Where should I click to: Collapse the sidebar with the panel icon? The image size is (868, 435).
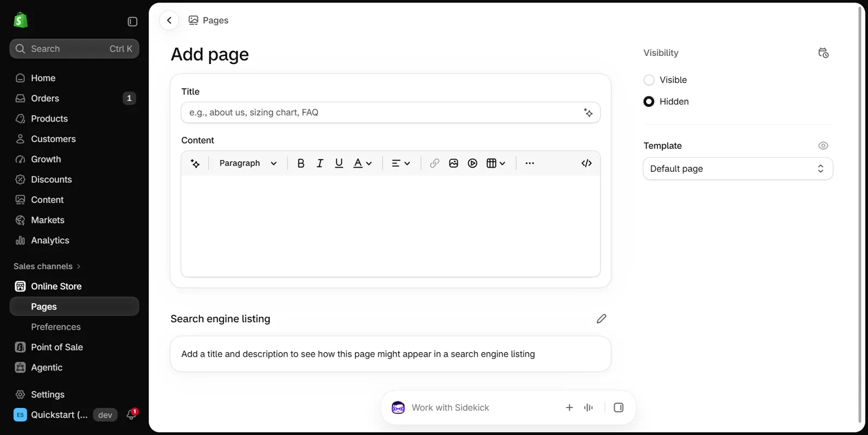pos(132,22)
